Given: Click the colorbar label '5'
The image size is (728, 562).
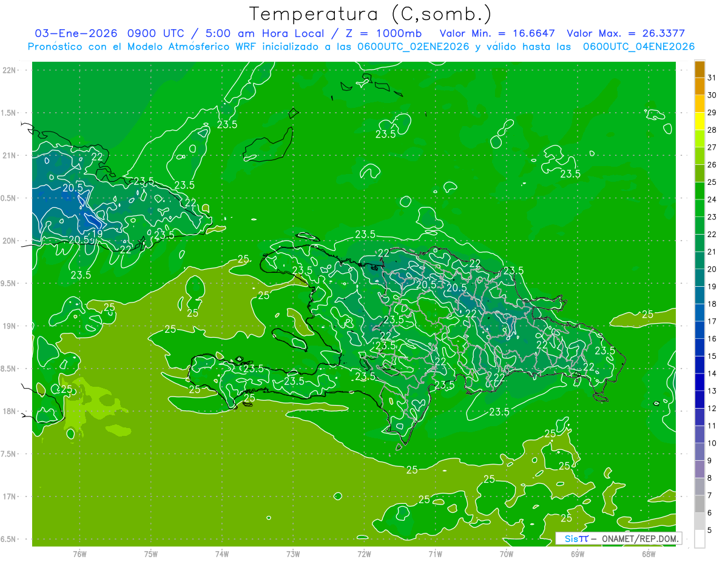Looking at the screenshot, I should pyautogui.click(x=709, y=530).
